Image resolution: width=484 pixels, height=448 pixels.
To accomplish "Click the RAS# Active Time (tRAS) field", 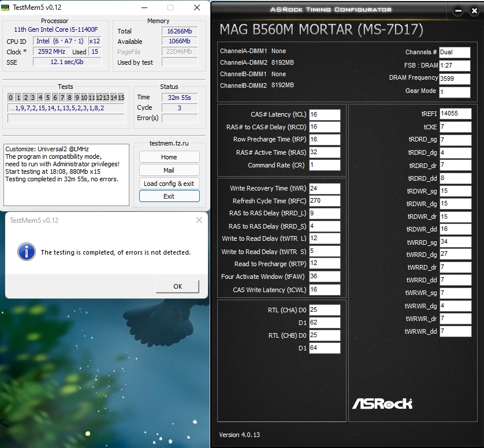I will (325, 152).
